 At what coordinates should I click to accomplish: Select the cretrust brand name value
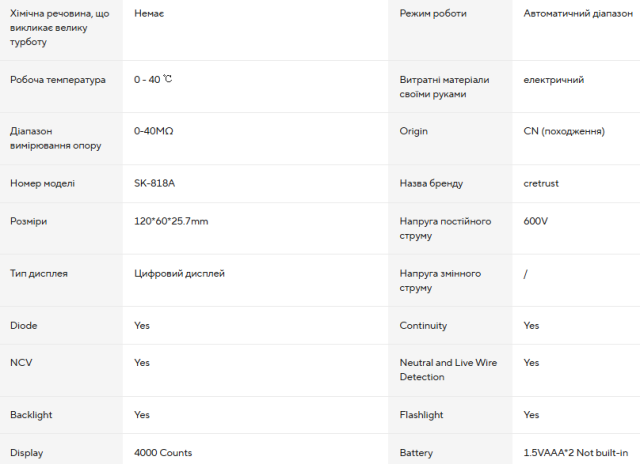pos(541,183)
